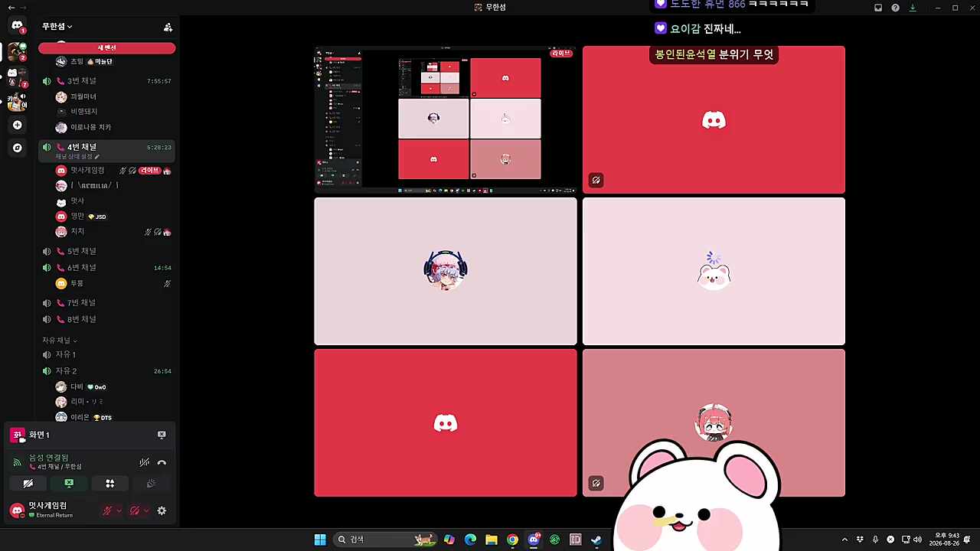Click user 이로나응 치카 in 3번 채널
The image size is (980, 551).
[114, 127]
